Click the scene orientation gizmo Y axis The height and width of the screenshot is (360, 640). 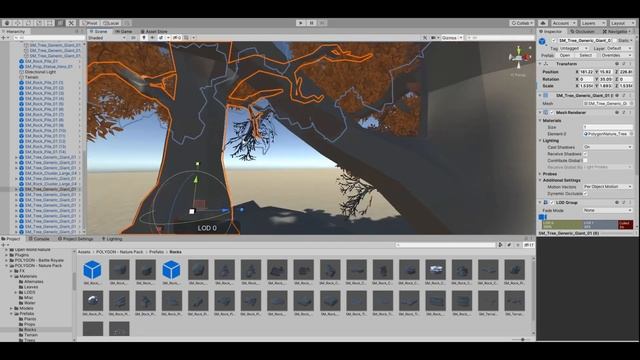[518, 49]
